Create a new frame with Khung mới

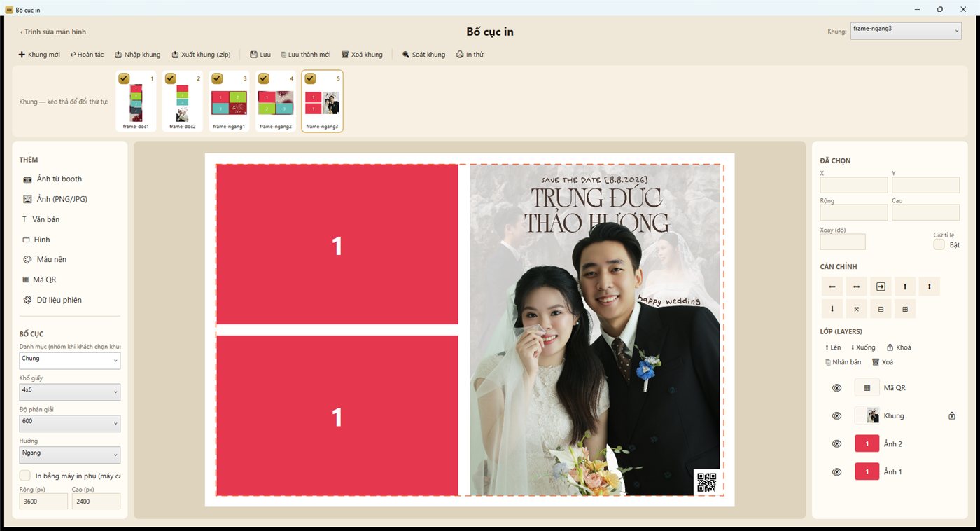point(39,55)
